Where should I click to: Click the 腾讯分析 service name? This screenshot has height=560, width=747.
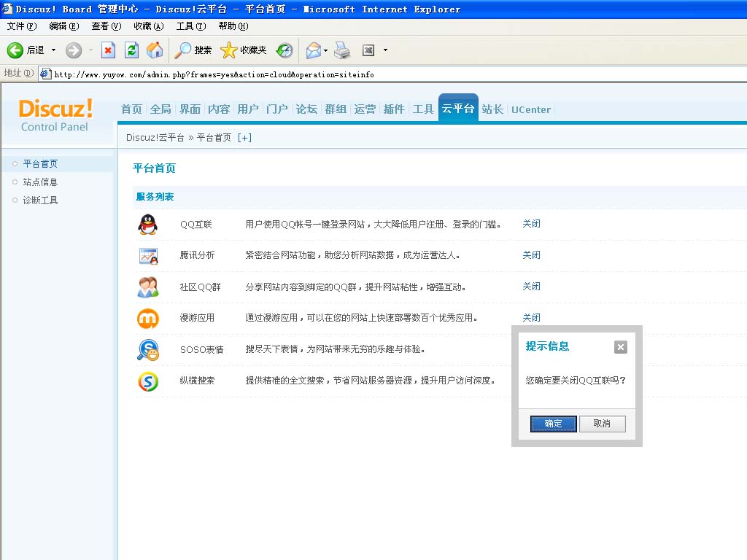[197, 255]
